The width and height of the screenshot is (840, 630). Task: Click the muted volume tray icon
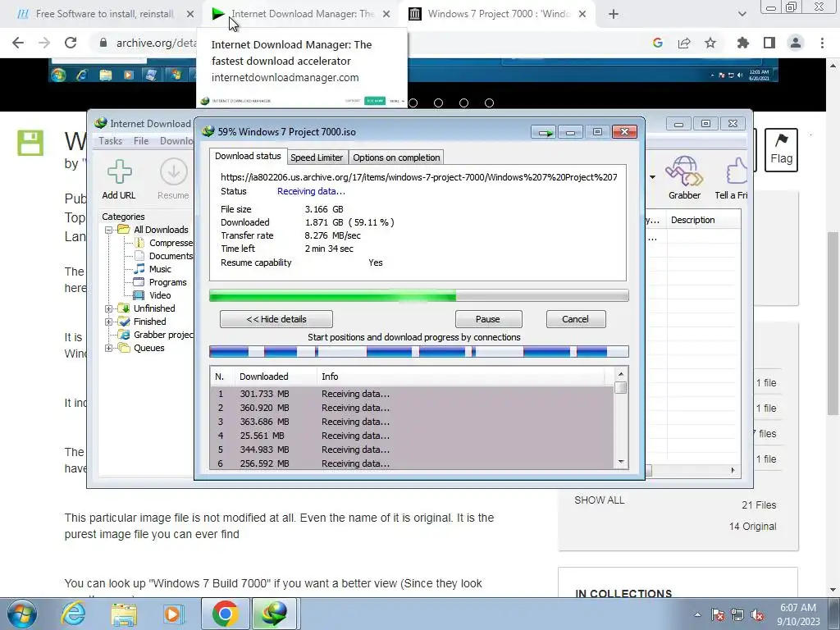[757, 615]
